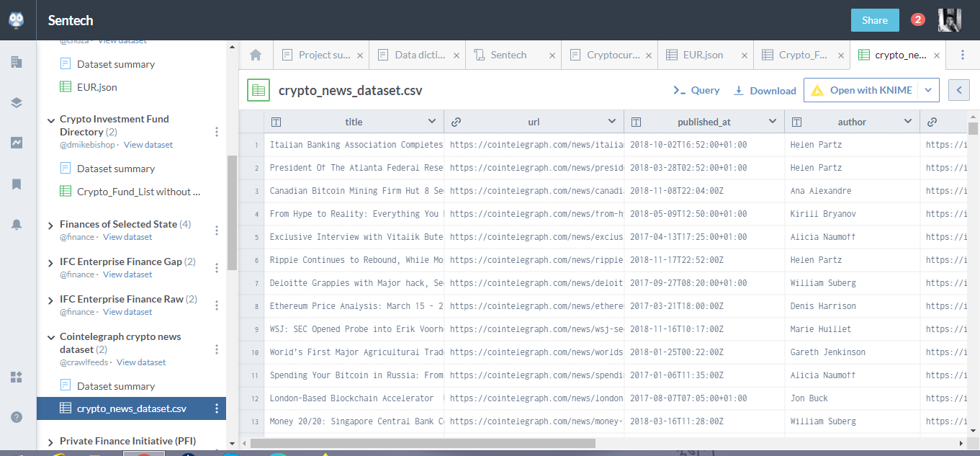This screenshot has width=980, height=456.
Task: Collapse Cointelegraph crypto news dataset
Action: click(x=51, y=338)
